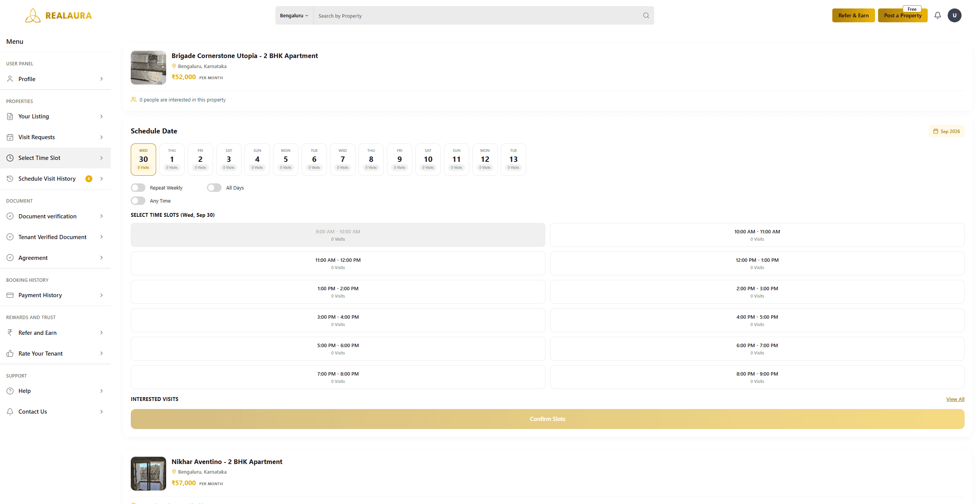The width and height of the screenshot is (980, 504).
Task: Select Wednesday 30 date card
Action: (143, 160)
